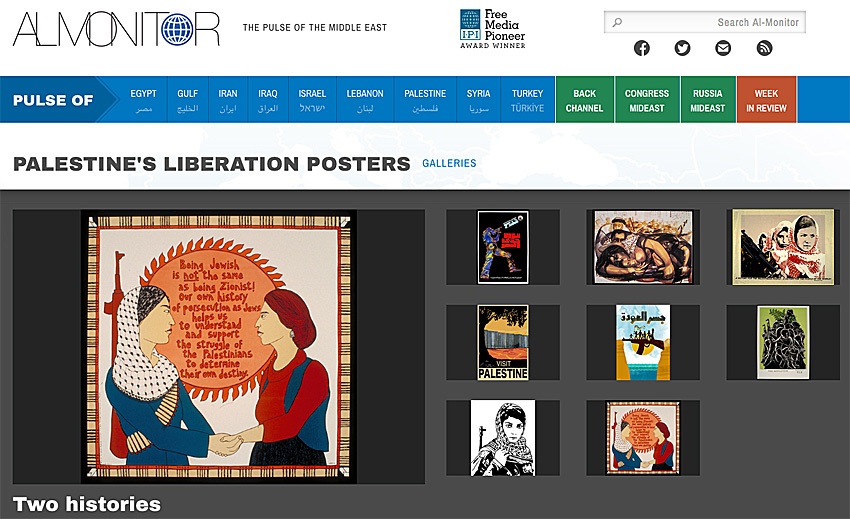The width and height of the screenshot is (850, 519).
Task: Open the Week in Review section
Action: click(x=766, y=100)
